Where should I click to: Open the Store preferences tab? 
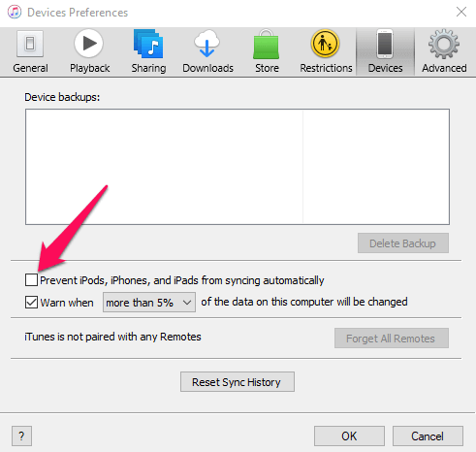(267, 51)
